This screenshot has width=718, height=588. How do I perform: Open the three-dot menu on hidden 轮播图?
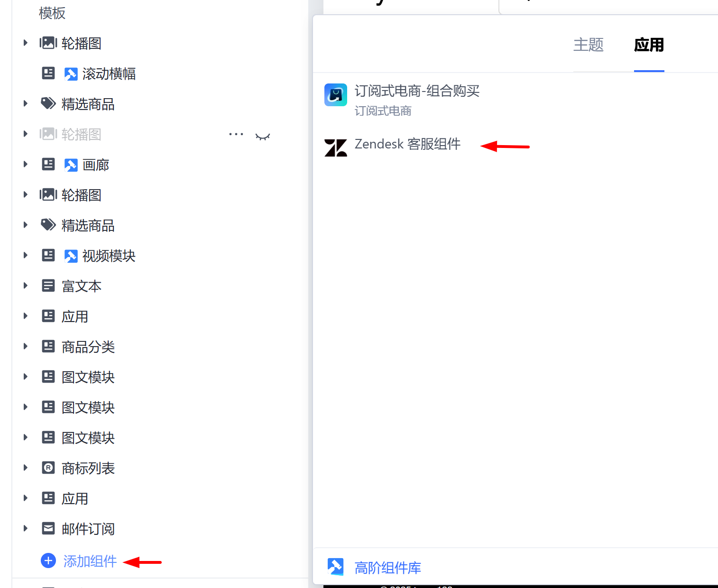236,134
